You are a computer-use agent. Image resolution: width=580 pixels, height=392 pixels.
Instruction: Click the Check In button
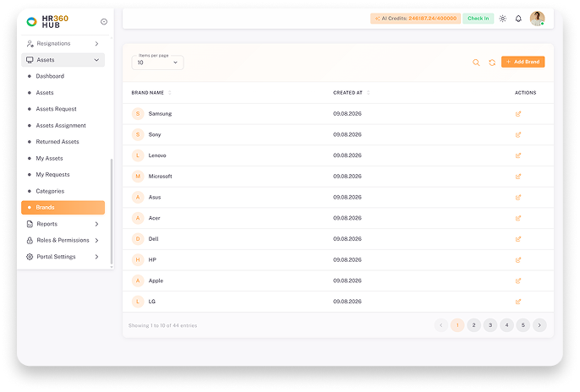point(478,18)
